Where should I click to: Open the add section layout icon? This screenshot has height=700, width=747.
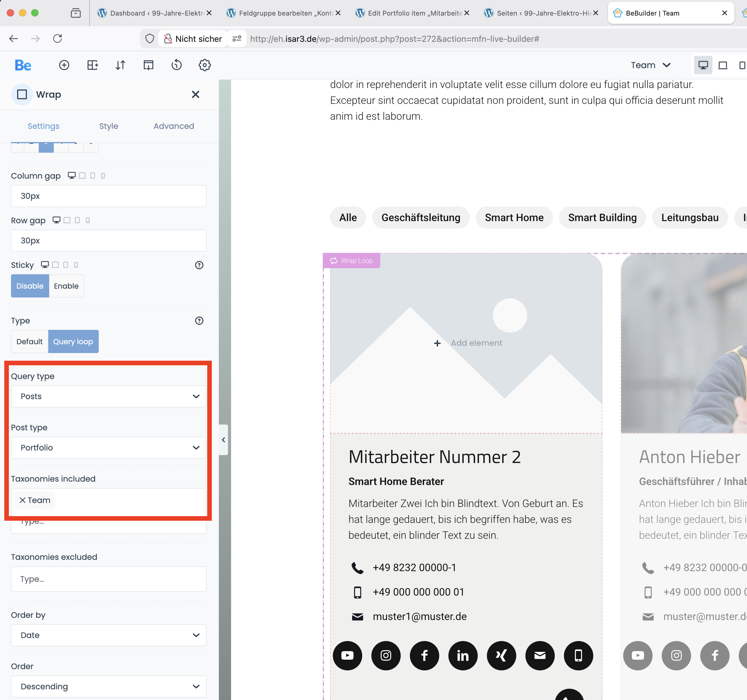pos(92,65)
